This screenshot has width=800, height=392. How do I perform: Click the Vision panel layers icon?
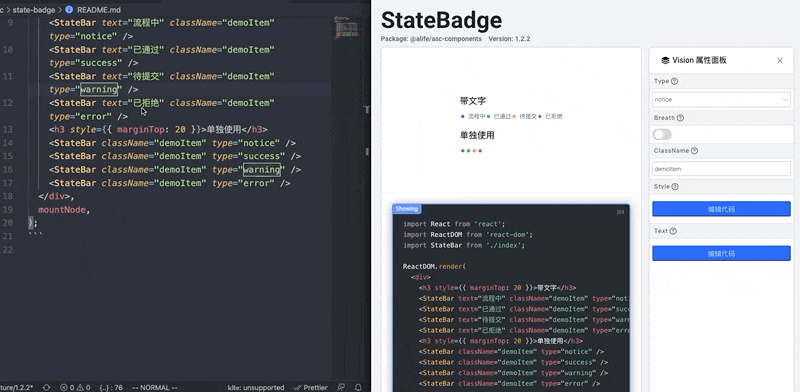pyautogui.click(x=665, y=60)
